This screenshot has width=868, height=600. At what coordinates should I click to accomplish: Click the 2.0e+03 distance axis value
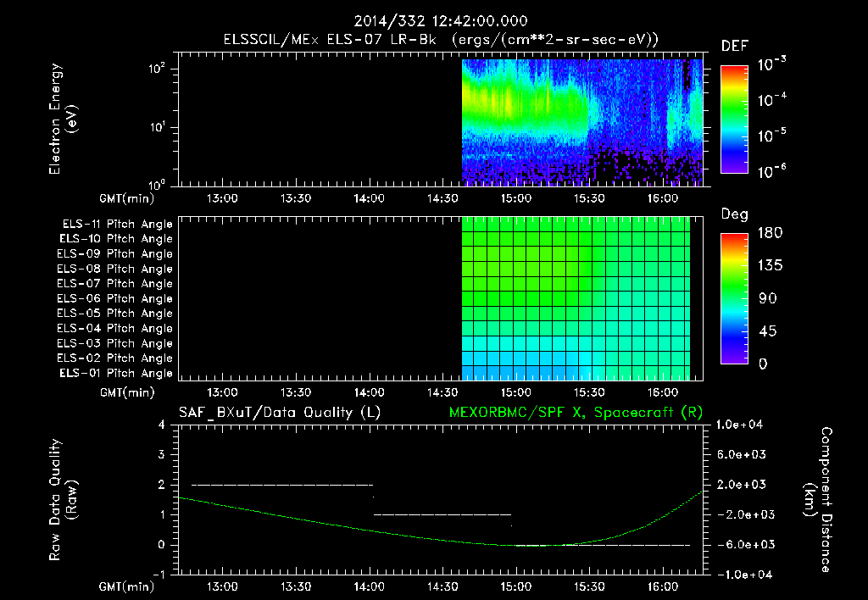click(x=741, y=485)
